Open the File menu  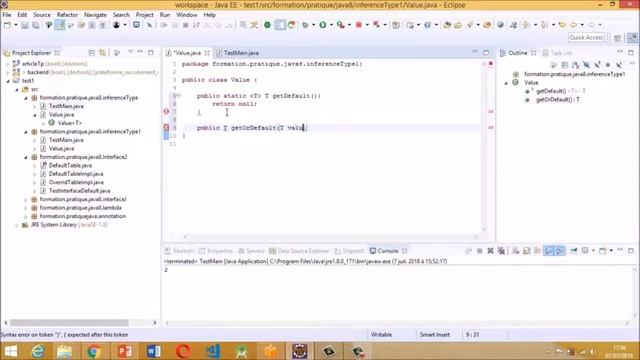tap(7, 15)
